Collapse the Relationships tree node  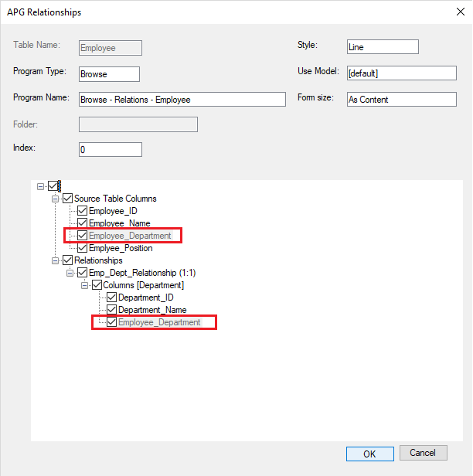[x=56, y=260]
